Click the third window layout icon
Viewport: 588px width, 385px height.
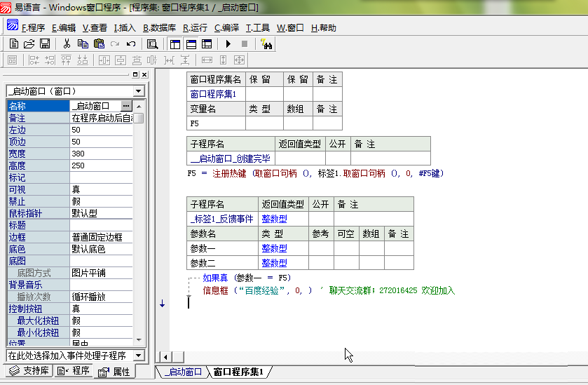pyautogui.click(x=207, y=44)
